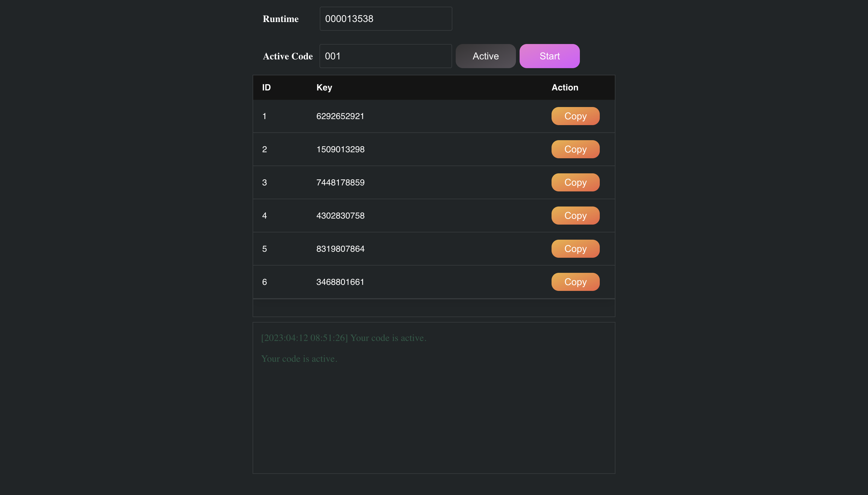The image size is (868, 495).
Task: Select key value 6292652921
Action: pos(340,116)
